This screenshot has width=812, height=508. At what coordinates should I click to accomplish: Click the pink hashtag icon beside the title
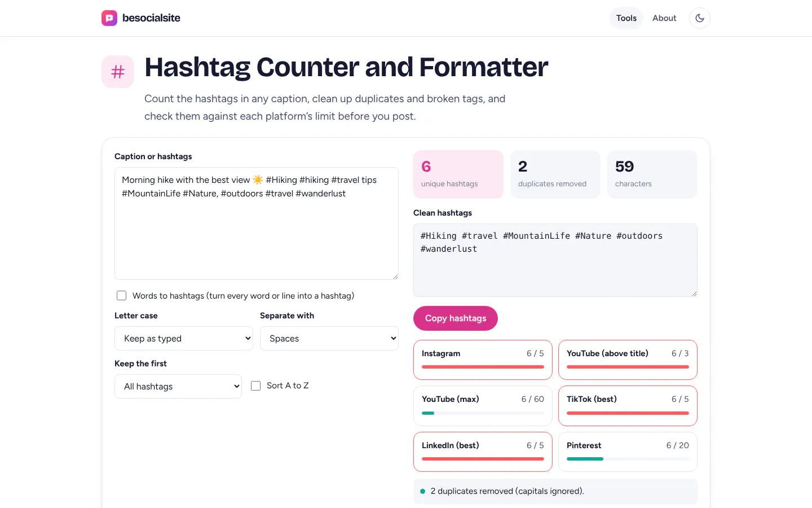click(x=118, y=72)
